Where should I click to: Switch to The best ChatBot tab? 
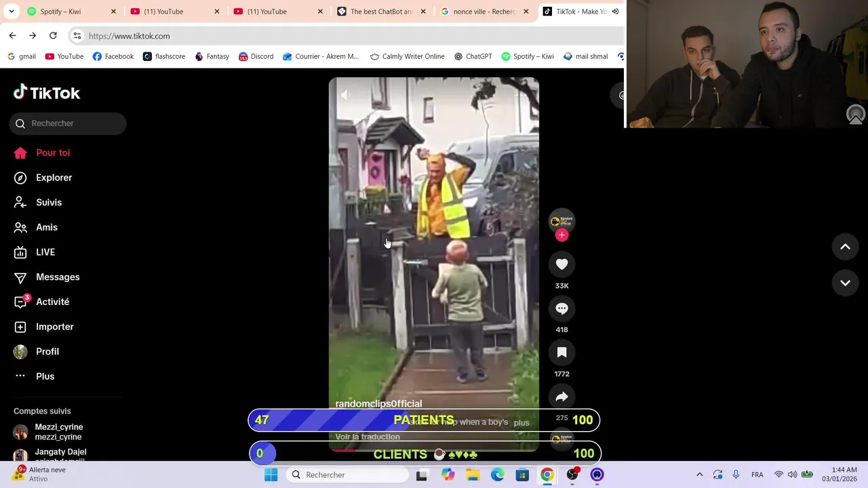pos(382,12)
